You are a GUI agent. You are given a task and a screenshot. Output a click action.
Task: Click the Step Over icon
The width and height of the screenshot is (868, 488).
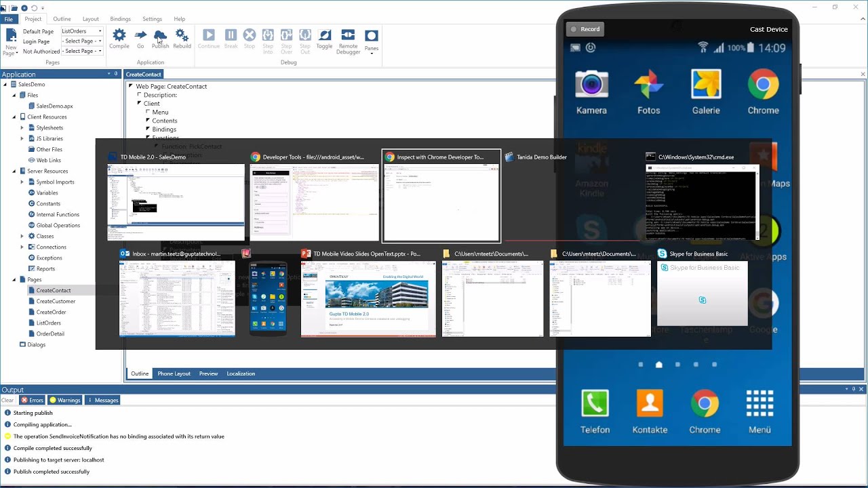tap(286, 35)
